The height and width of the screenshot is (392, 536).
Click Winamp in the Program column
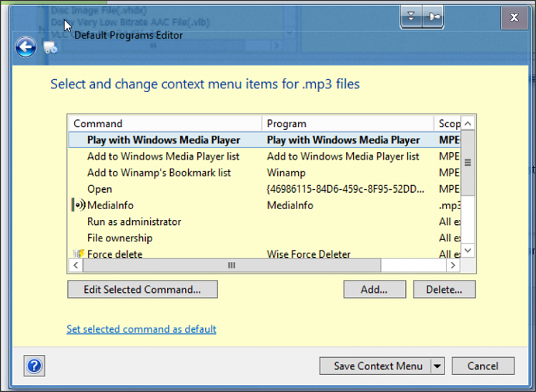286,173
